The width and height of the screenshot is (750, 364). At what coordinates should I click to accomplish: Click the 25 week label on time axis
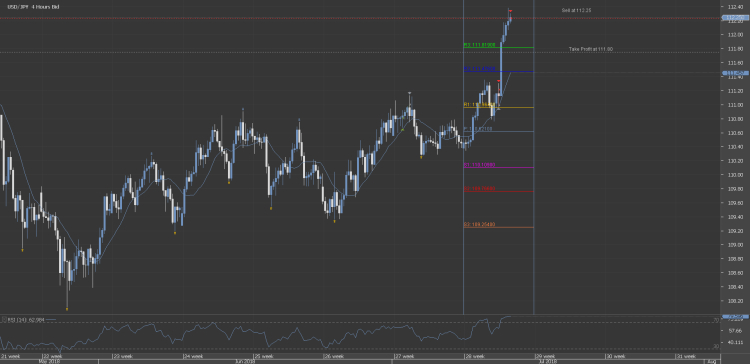265,356
